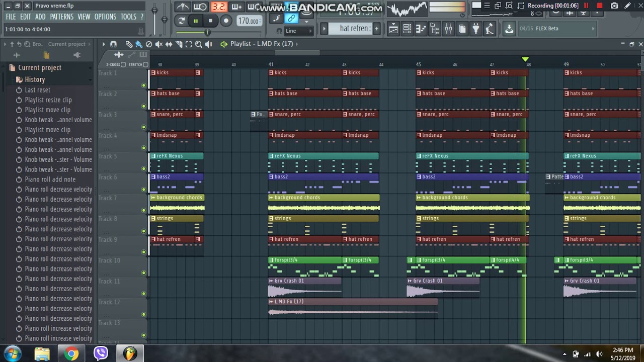Screen dimensions: 644x362
Task: Select the Delete tool in playlist
Action: pyautogui.click(x=149, y=44)
